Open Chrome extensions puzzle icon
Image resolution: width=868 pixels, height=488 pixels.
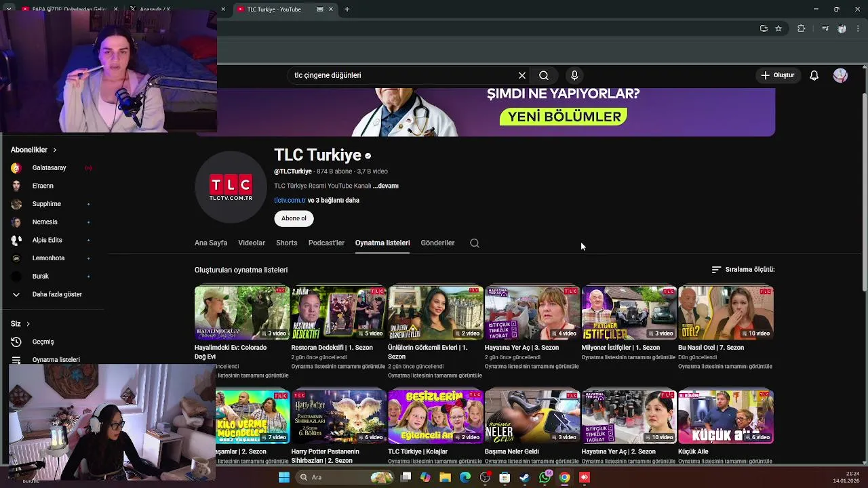(x=802, y=28)
